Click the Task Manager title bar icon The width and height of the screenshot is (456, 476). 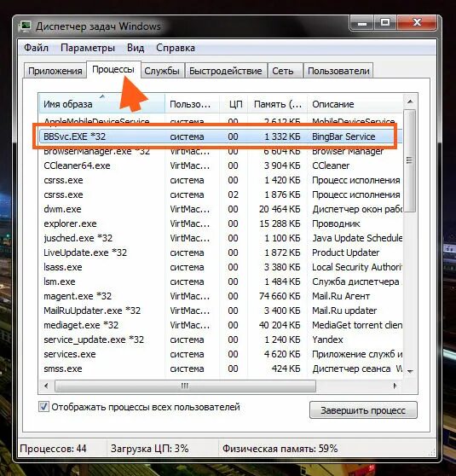[25, 26]
